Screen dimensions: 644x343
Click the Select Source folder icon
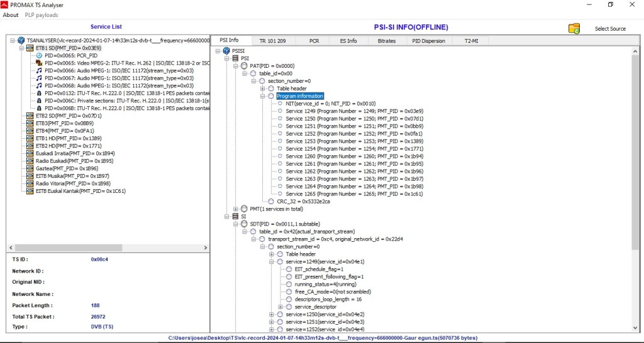click(x=574, y=28)
